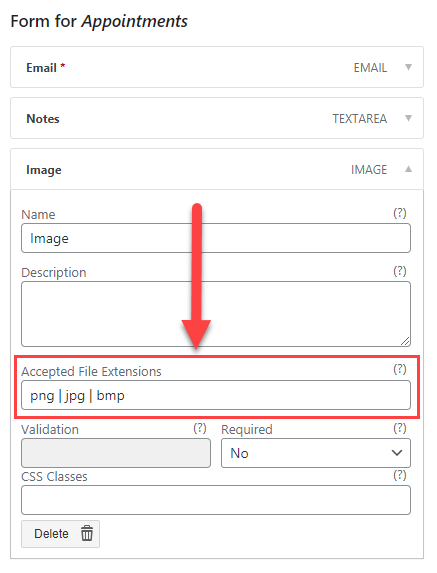Click the Email field header row
The width and height of the screenshot is (437, 573).
(217, 67)
